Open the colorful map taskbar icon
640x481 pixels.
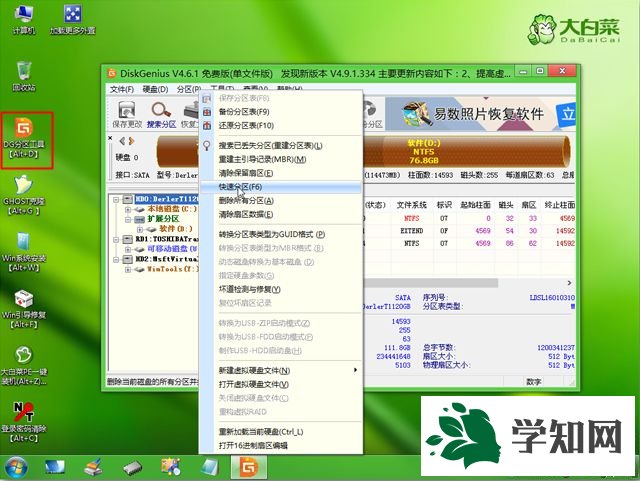click(x=171, y=467)
